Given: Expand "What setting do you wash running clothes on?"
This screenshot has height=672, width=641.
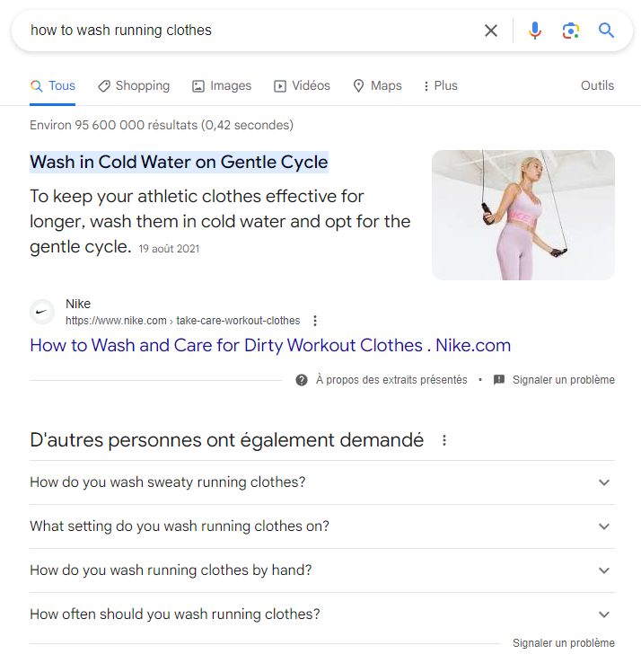Looking at the screenshot, I should 604,526.
